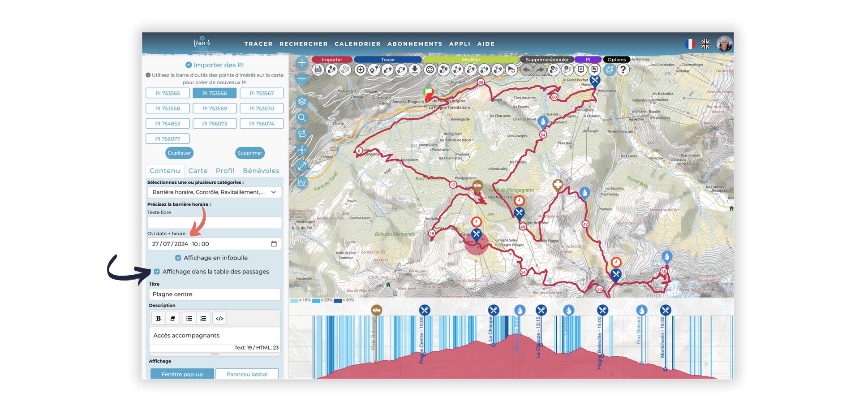
Task: Click the map search magnifier icon
Action: click(302, 118)
